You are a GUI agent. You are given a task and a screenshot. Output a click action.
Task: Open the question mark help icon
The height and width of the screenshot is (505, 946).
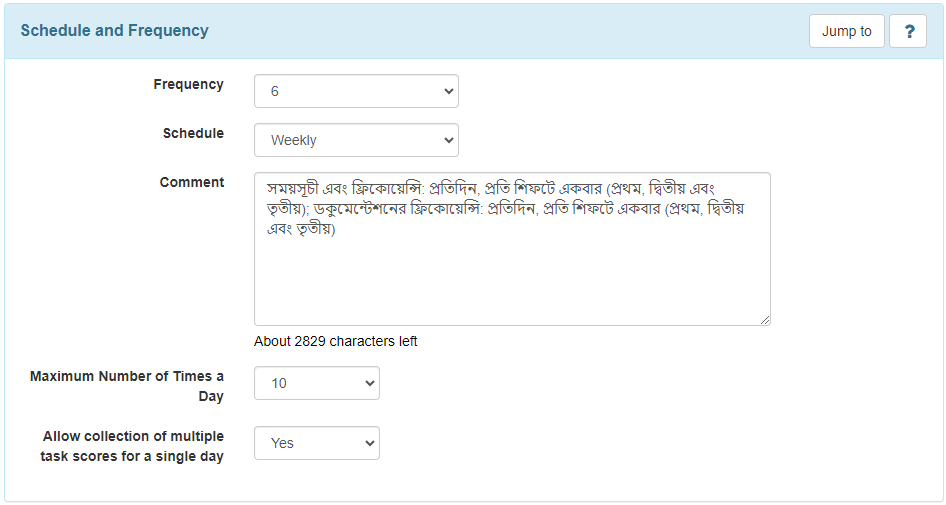point(908,31)
